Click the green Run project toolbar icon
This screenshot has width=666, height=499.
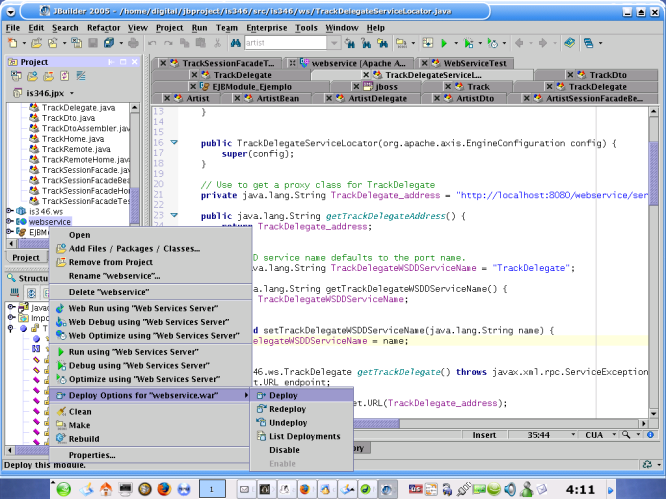click(x=442, y=44)
